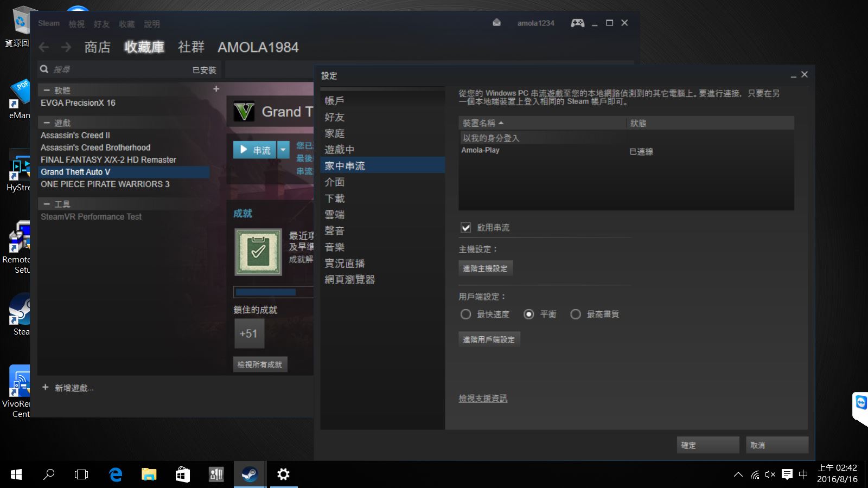Open the 檢視支援資訊 link
Screen dimensions: 868x488
[x=483, y=399]
